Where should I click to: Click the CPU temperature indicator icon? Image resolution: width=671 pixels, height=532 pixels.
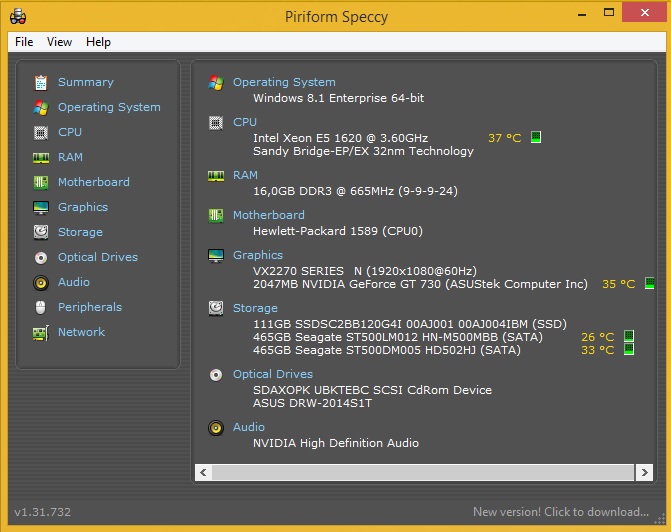point(536,138)
